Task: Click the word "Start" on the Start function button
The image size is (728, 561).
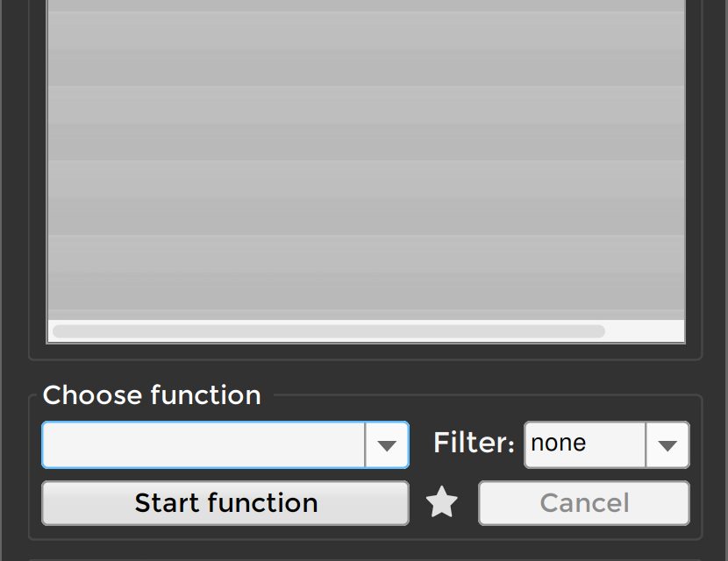Action: (168, 503)
